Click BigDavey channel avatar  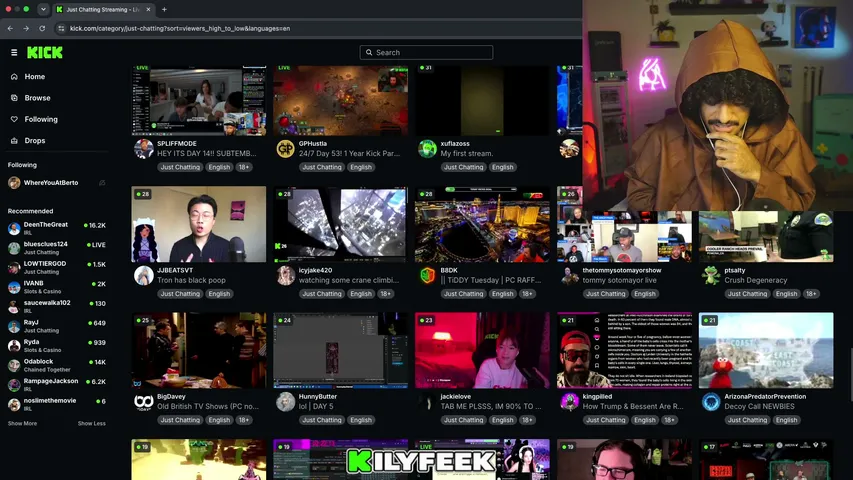tap(144, 402)
